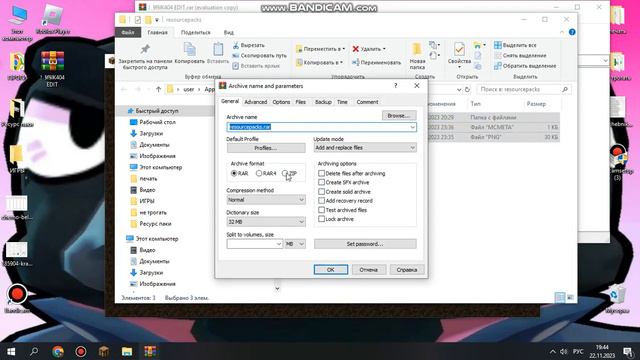This screenshot has height=360, width=640.
Task: Click the Новая папка new folder icon
Action: tap(417, 50)
